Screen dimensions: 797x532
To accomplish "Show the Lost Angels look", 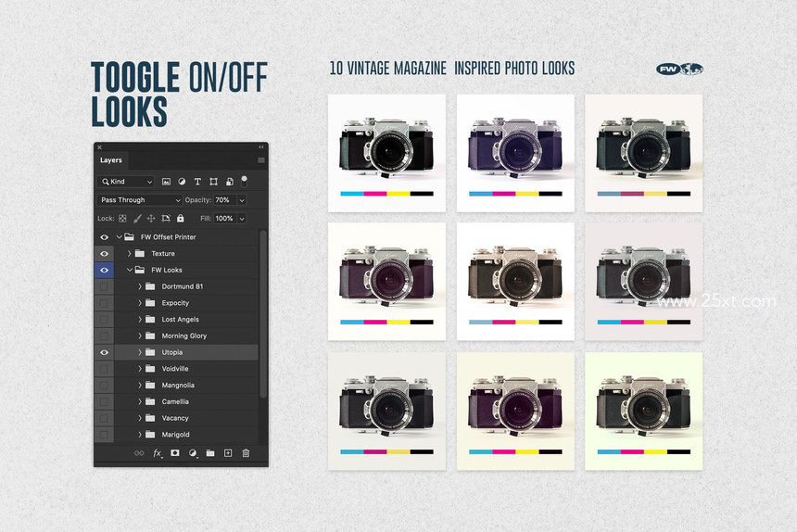I will [104, 320].
